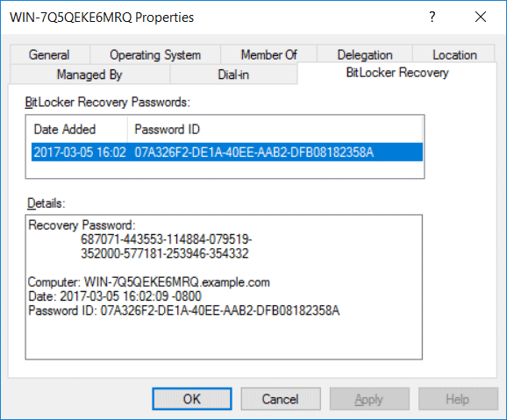Click the Help button
The width and height of the screenshot is (507, 420).
click(458, 399)
